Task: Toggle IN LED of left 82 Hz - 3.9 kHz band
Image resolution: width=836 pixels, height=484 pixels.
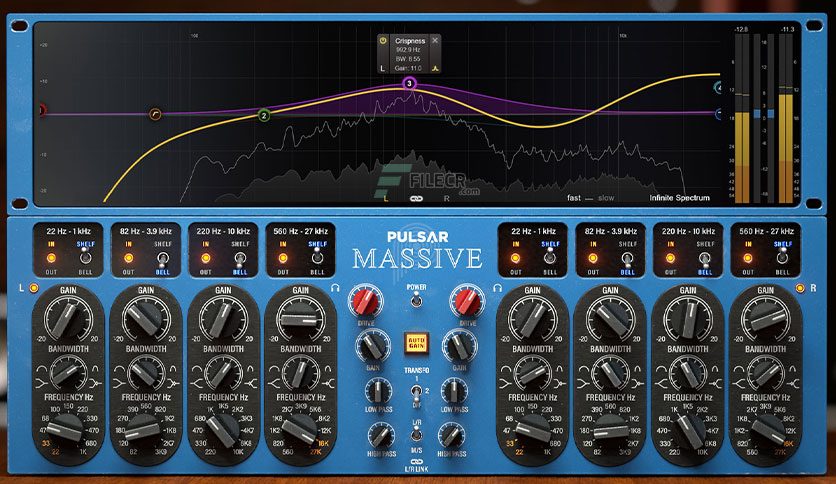Action: [128, 258]
